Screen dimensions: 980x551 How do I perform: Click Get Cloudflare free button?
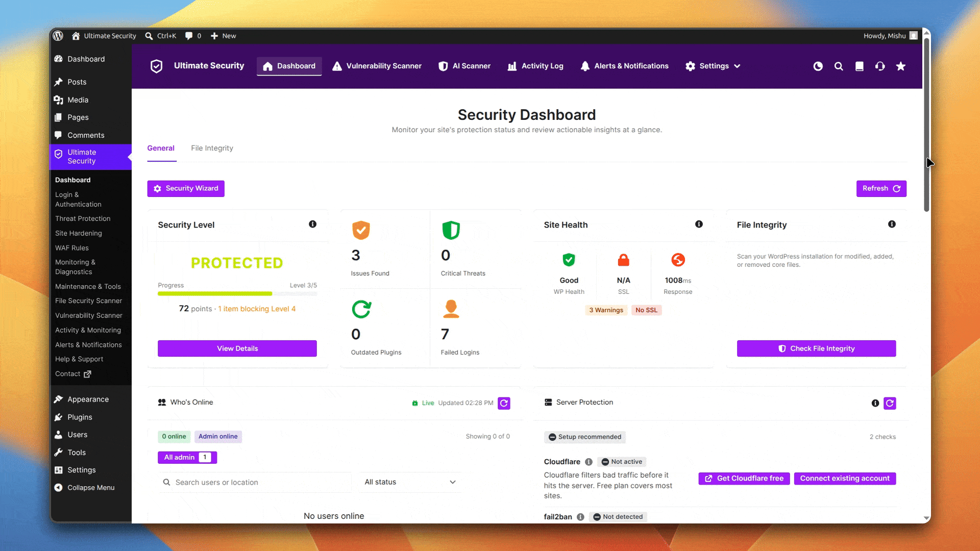point(744,479)
